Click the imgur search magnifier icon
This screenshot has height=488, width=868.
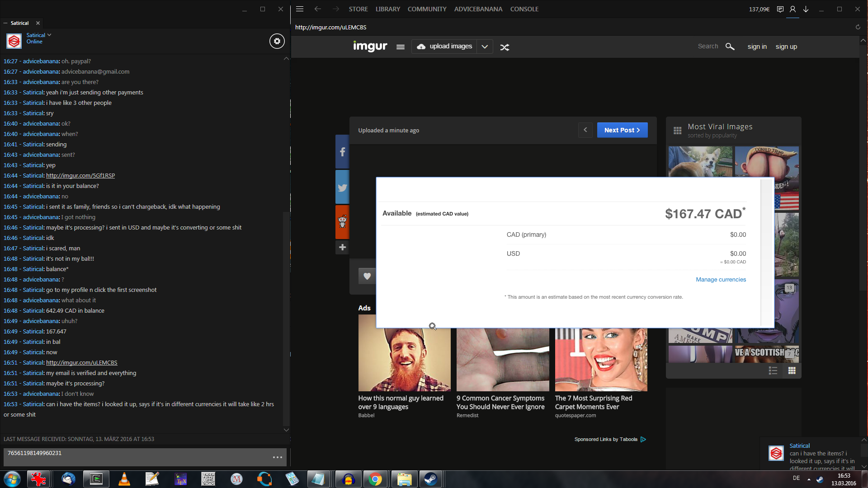point(730,47)
